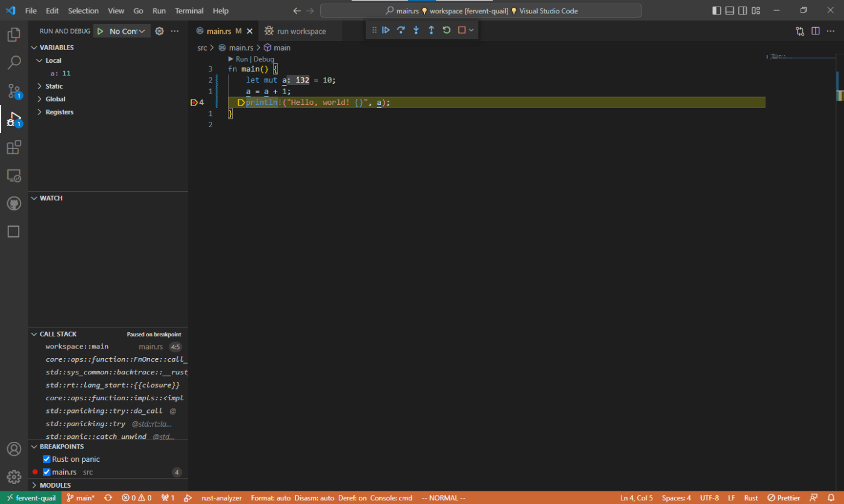The width and height of the screenshot is (844, 504).
Task: Toggle Secondary Side Bar layout icon
Action: point(743,10)
